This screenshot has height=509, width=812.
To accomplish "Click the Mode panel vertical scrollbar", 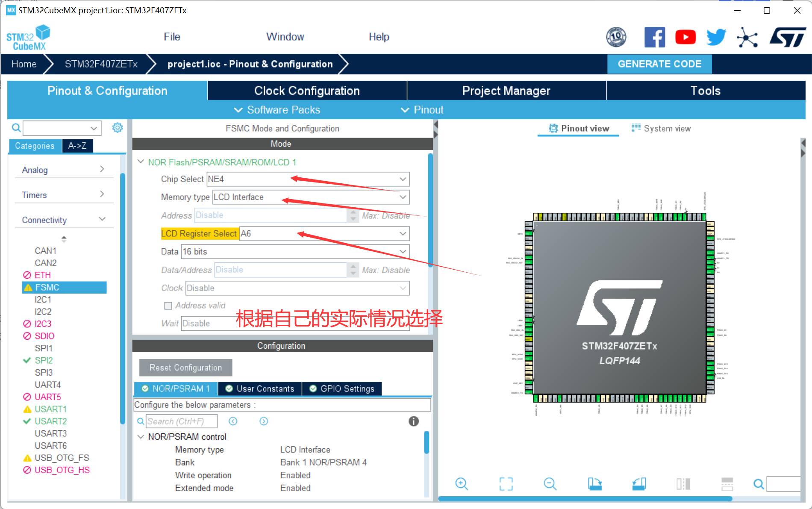I will point(430,209).
